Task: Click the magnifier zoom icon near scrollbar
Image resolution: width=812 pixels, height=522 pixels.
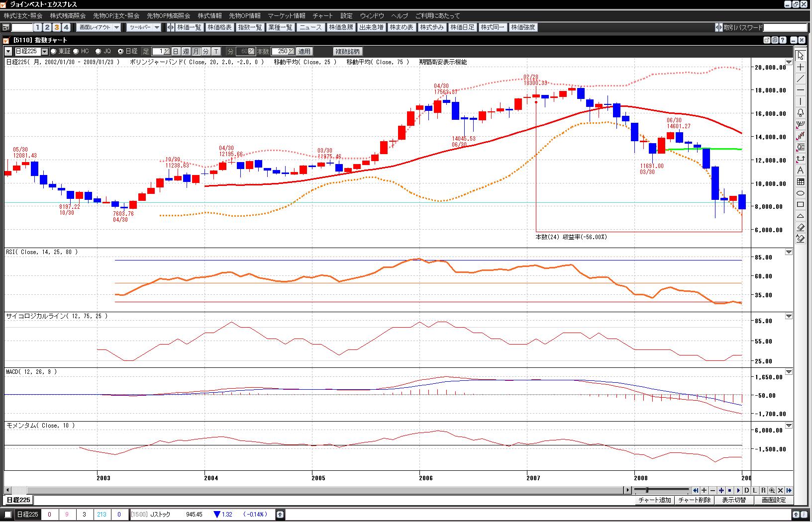Action: (x=772, y=490)
